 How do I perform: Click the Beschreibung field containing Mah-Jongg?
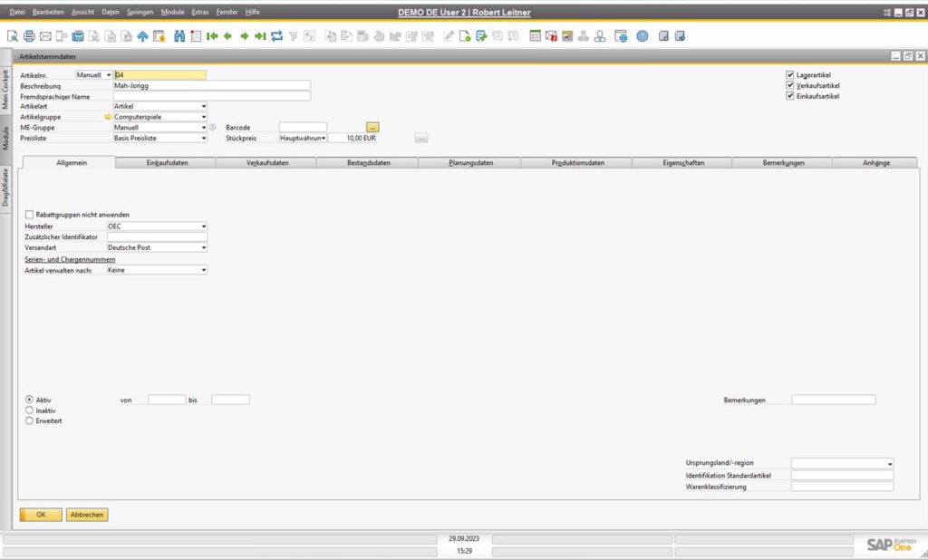pyautogui.click(x=212, y=85)
